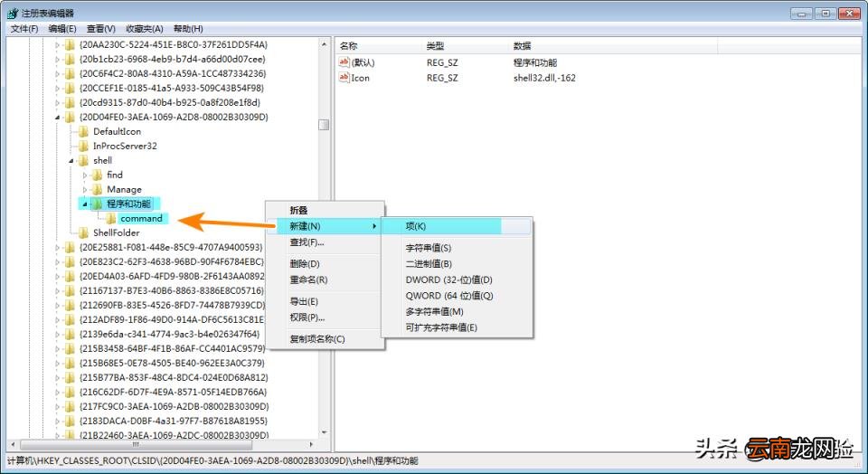Click the Registry Editor app icon in title bar
Viewport: 868px width, 474px height.
click(13, 13)
